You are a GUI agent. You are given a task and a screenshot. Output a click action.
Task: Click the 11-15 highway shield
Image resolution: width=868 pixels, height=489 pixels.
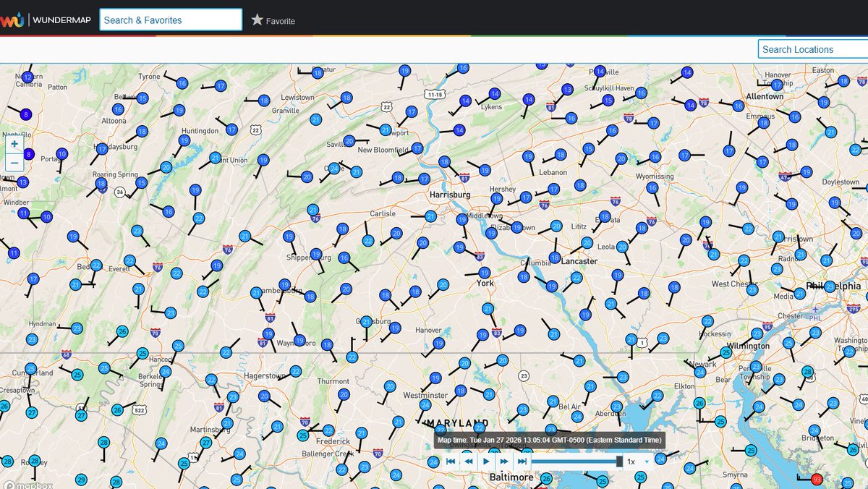point(435,94)
